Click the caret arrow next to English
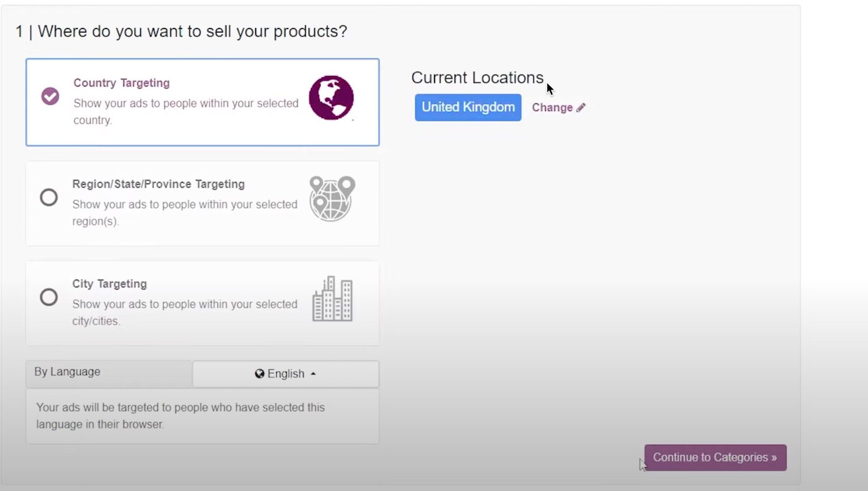The image size is (868, 491). pyautogui.click(x=313, y=374)
